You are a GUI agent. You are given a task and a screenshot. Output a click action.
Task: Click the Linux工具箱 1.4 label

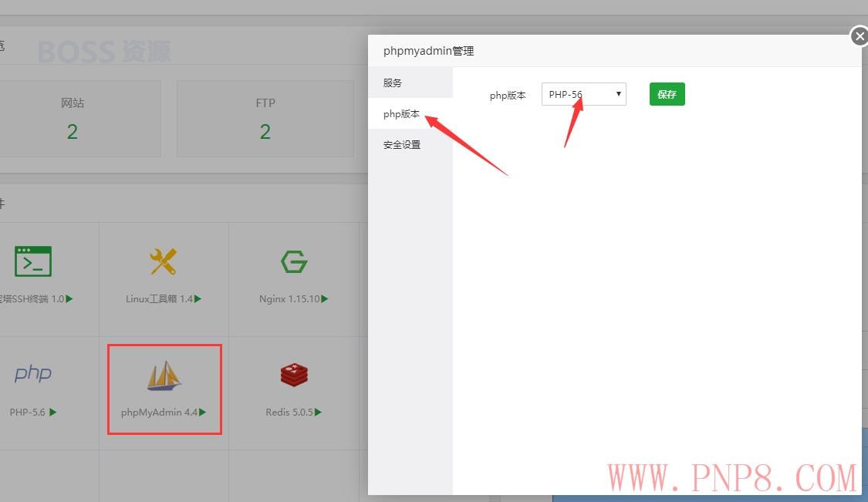(160, 299)
